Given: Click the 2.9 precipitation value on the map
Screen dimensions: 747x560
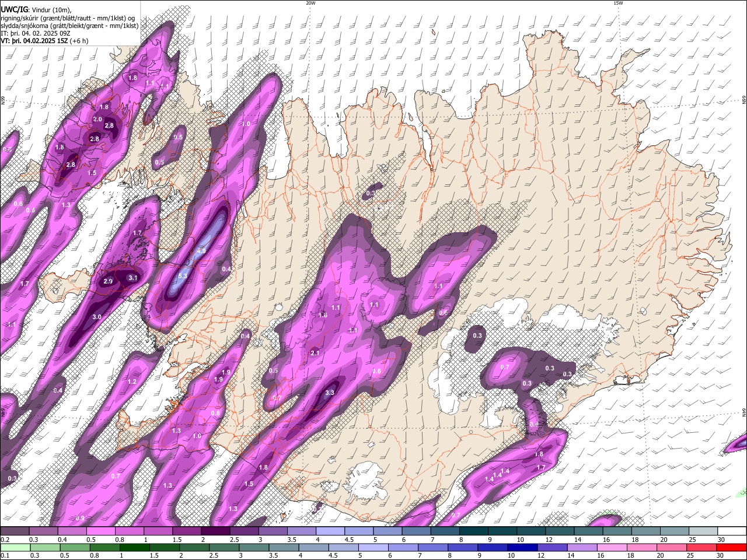Looking at the screenshot, I should 108,281.
